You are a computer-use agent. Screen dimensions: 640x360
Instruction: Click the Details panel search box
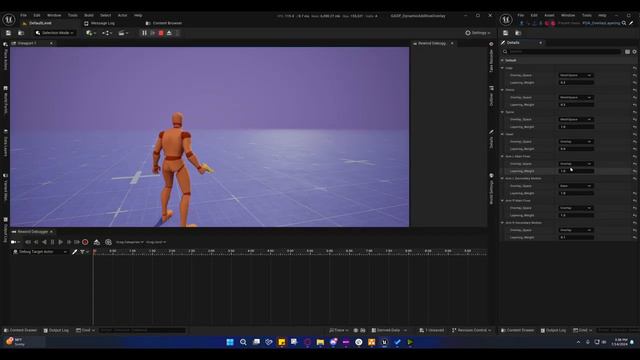(x=564, y=52)
